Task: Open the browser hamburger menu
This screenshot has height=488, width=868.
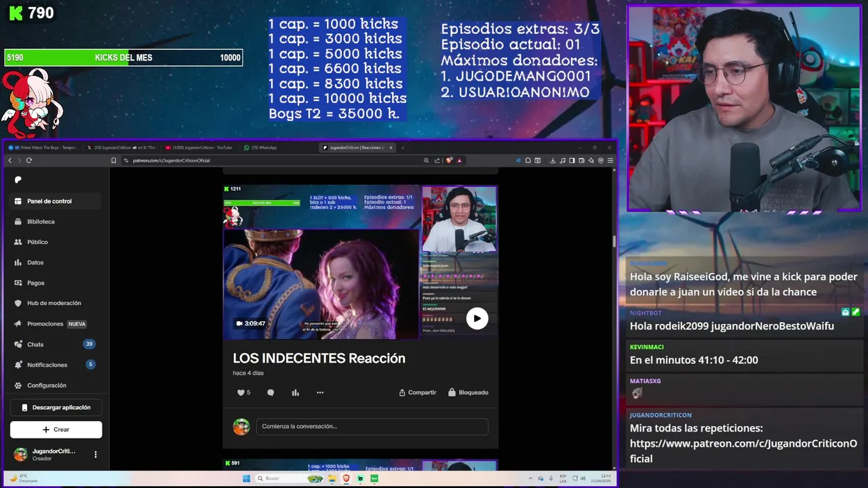Action: (x=610, y=161)
